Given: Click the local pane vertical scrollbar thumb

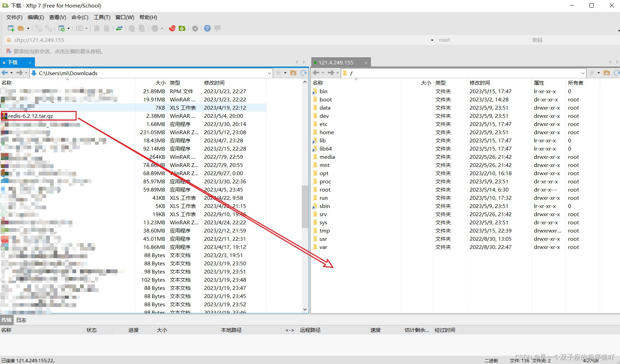Looking at the screenshot, I should [x=305, y=207].
